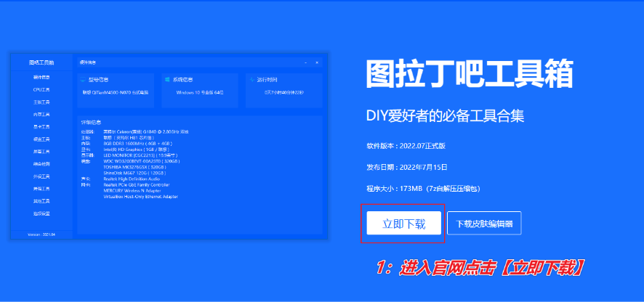Click the Intel(R) HD Graphics line
Viewport: 644px width, 302px height.
137,150
